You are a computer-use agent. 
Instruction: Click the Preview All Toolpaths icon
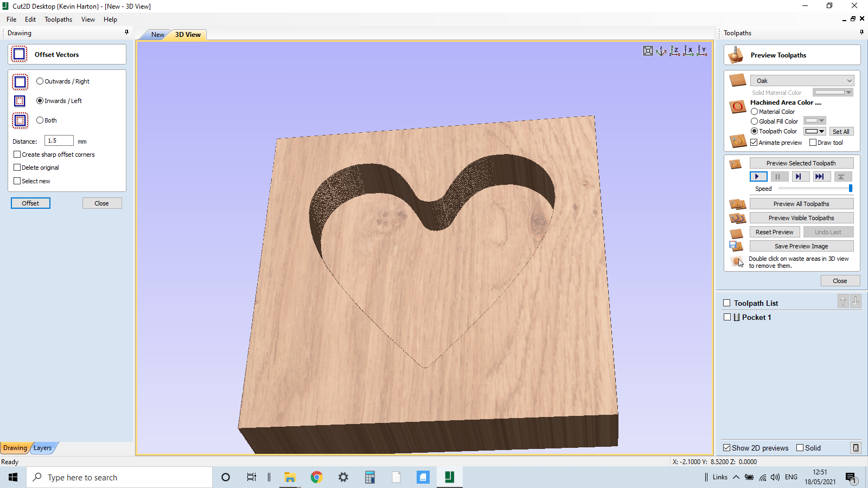coord(737,204)
